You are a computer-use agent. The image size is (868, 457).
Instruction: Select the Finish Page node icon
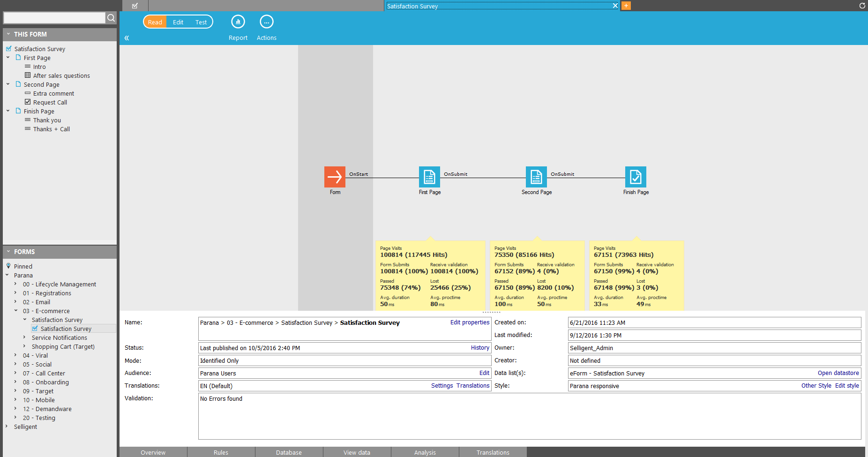coord(636,177)
